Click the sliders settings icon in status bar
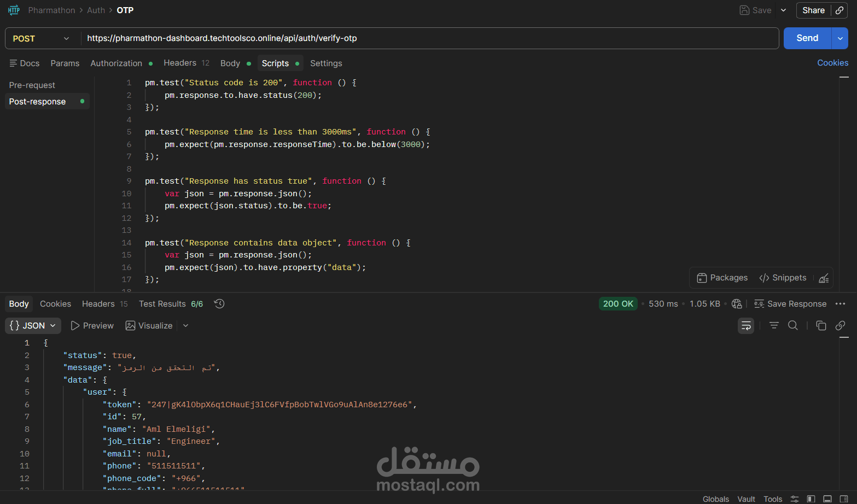This screenshot has height=504, width=857. (795, 499)
